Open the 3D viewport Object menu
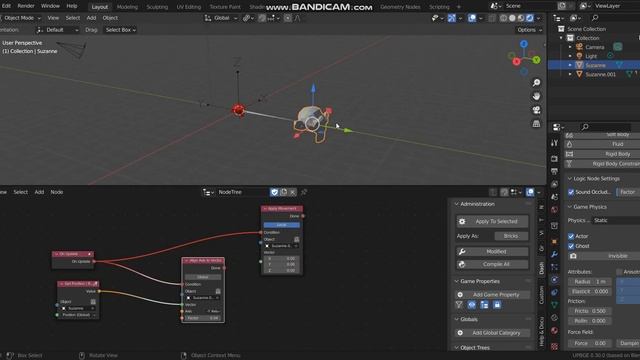The width and height of the screenshot is (640, 360). pyautogui.click(x=110, y=18)
